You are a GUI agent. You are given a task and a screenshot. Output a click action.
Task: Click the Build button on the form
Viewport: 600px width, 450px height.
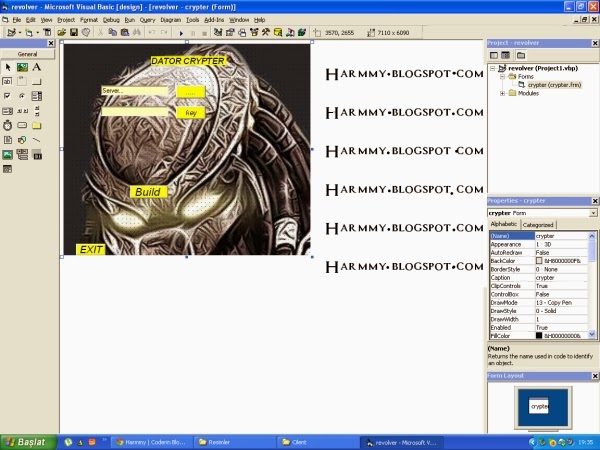click(x=148, y=192)
